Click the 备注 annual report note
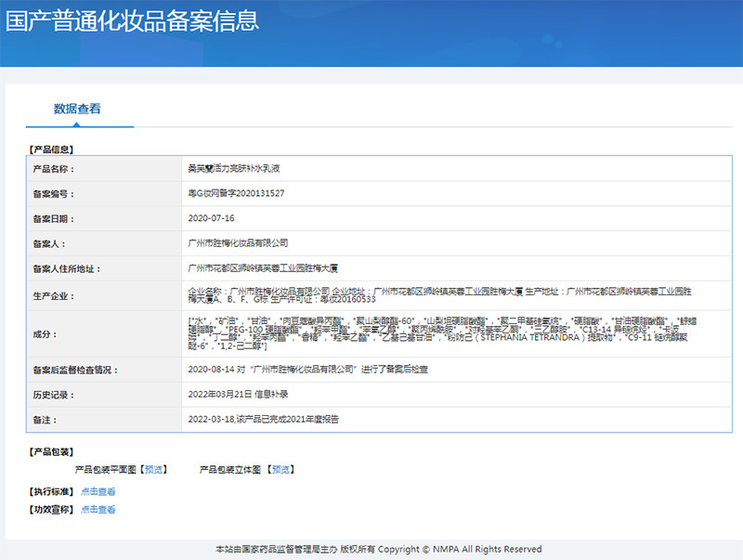Viewport: 743px width, 560px height. click(x=263, y=420)
